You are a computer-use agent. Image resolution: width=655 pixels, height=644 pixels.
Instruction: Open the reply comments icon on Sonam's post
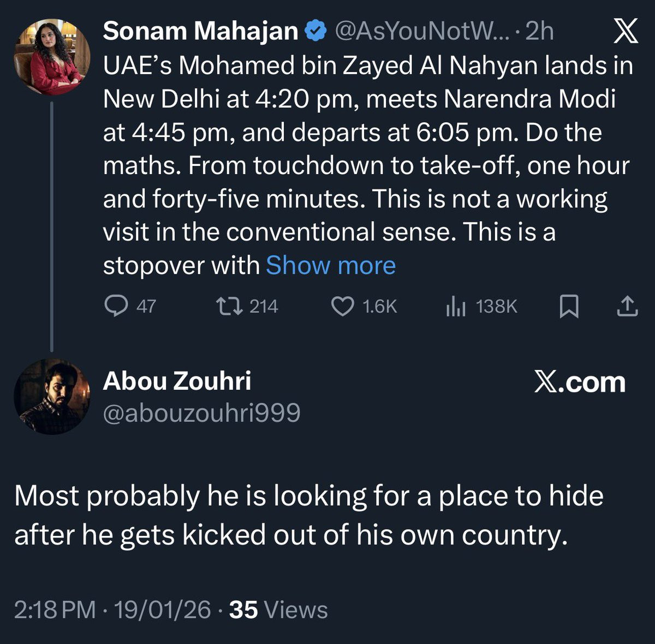point(116,306)
